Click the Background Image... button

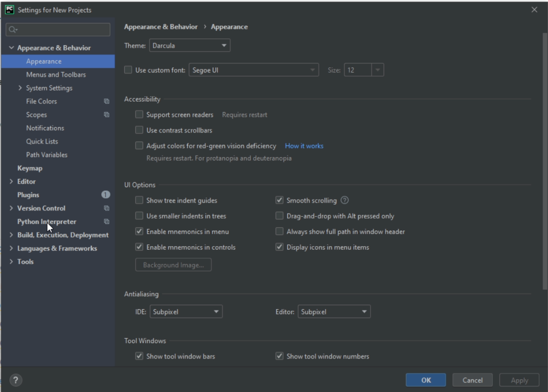point(174,265)
